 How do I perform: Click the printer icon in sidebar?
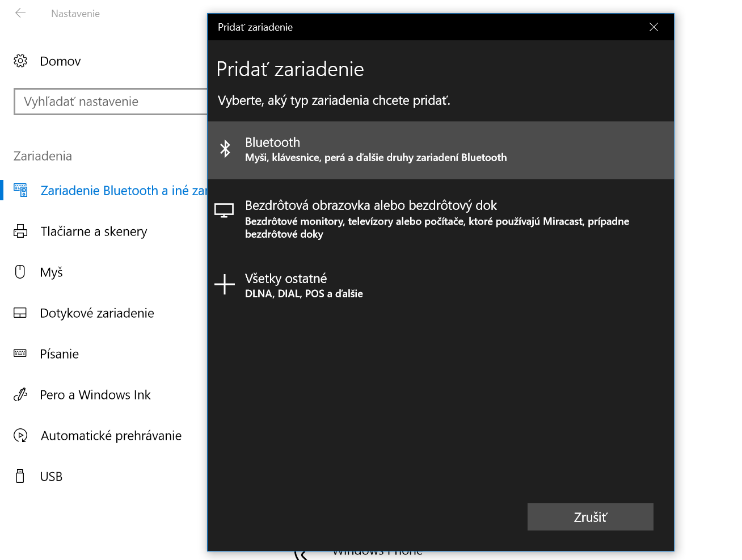coord(20,231)
